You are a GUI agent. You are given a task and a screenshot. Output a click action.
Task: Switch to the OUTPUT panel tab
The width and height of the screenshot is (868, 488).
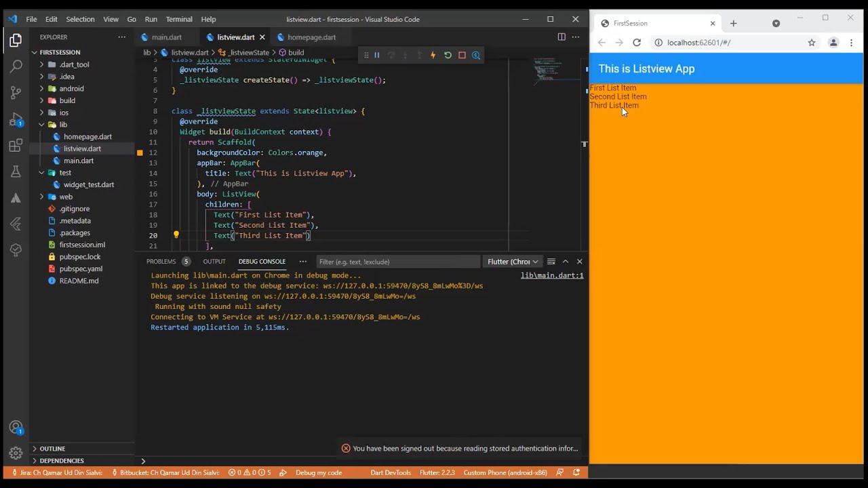point(214,262)
